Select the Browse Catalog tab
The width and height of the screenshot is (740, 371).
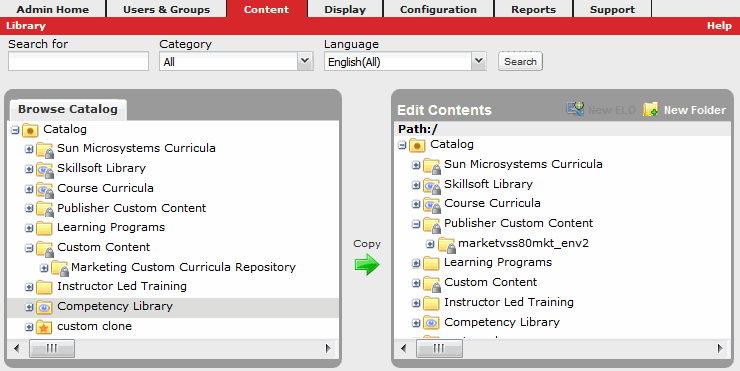coord(68,109)
